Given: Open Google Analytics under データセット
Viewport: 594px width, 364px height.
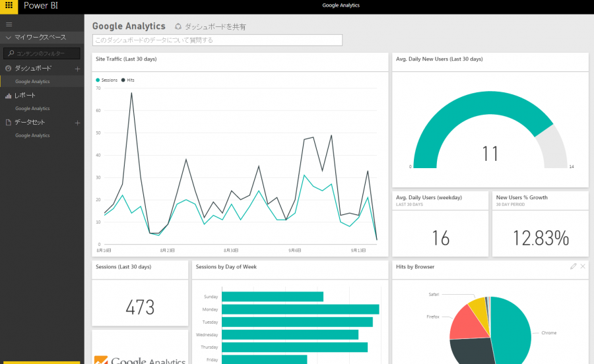Looking at the screenshot, I should click(32, 135).
